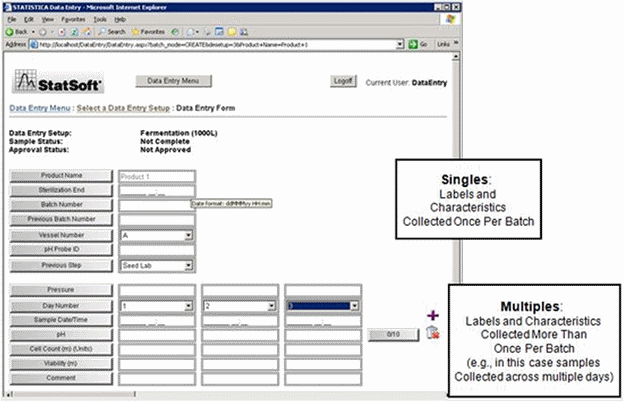
Task: Click the Refresh page icon
Action: click(74, 32)
